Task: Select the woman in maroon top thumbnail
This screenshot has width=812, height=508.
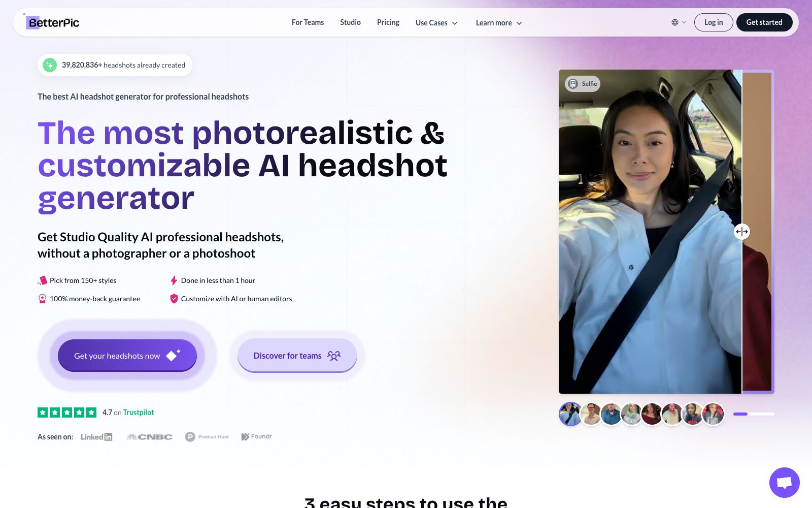Action: click(652, 414)
